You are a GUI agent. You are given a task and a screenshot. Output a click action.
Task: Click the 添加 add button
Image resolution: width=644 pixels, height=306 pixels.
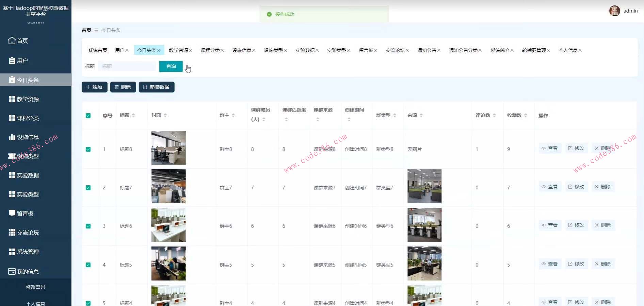point(94,87)
